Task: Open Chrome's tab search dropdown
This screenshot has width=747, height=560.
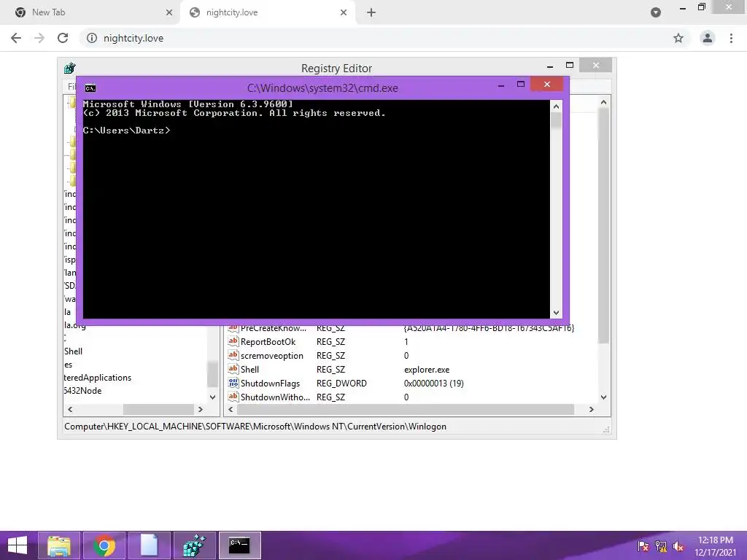Action: [656, 12]
